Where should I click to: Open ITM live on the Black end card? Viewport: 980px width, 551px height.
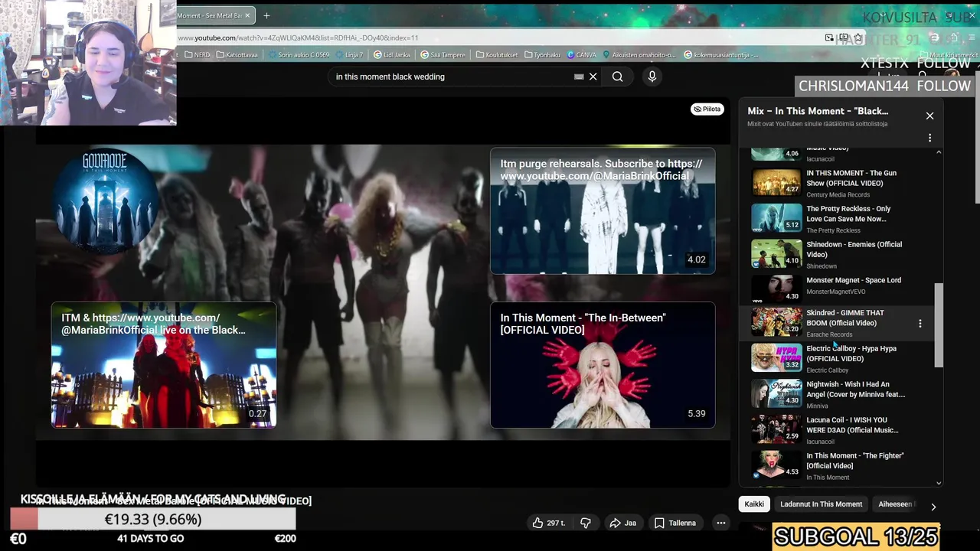pyautogui.click(x=164, y=365)
